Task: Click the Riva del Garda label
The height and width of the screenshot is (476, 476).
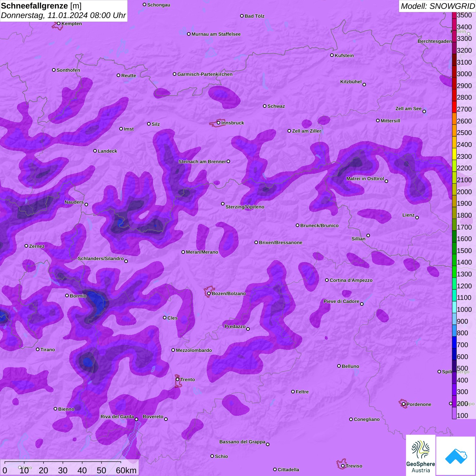Action: click(117, 417)
